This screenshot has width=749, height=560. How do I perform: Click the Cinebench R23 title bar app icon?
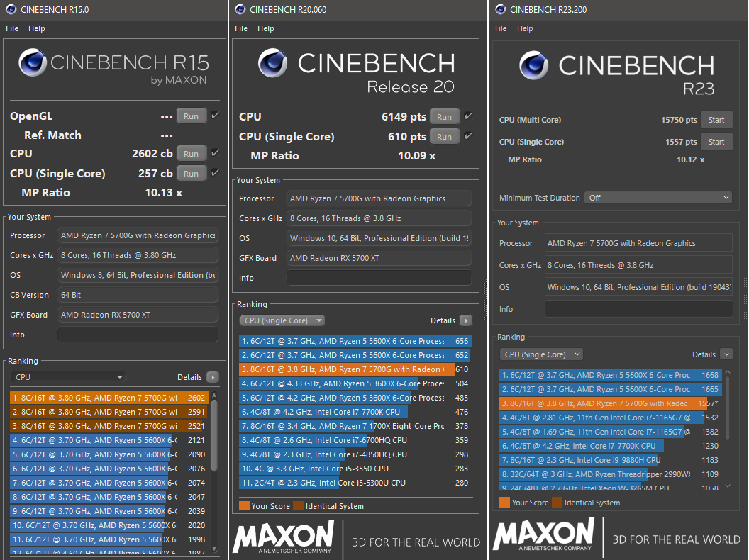(x=501, y=9)
